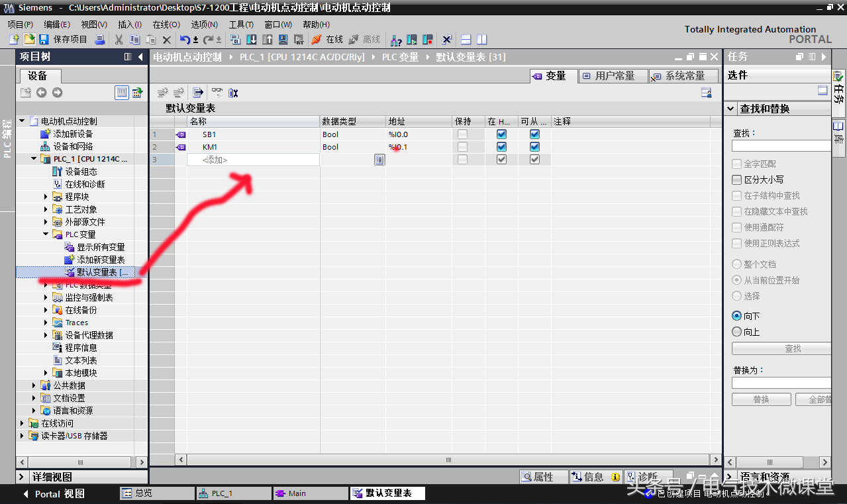Switch to the PLC_1 editor in the bottom bar
Image resolution: width=847 pixels, height=504 pixels.
pyautogui.click(x=234, y=493)
